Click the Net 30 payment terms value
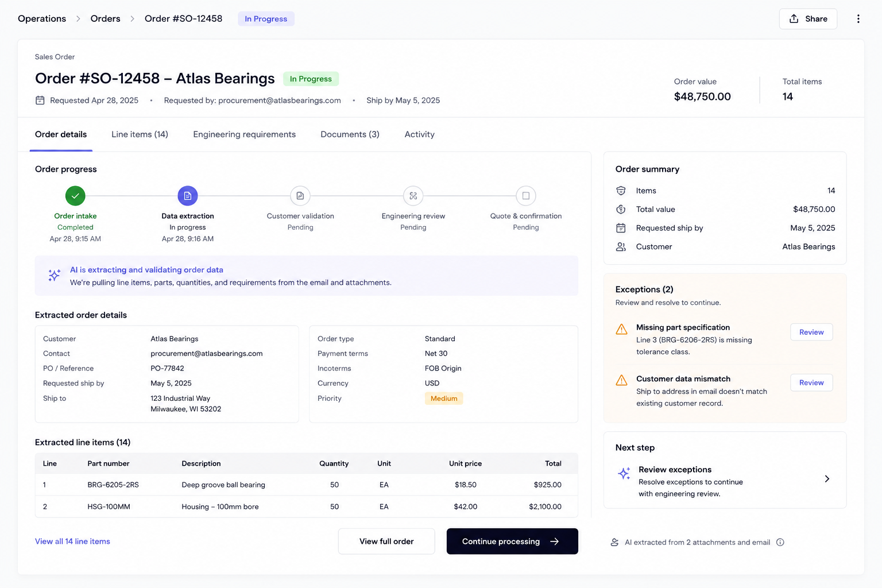 coord(436,354)
